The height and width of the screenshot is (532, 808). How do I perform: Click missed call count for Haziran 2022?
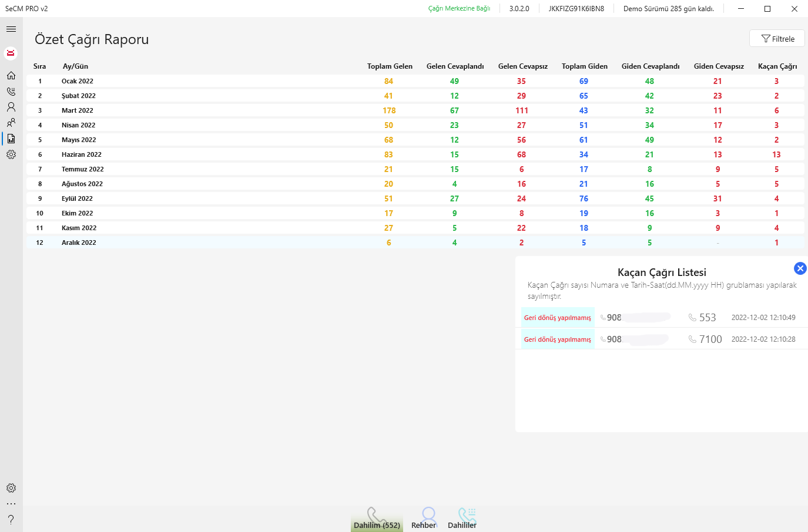tap(776, 154)
